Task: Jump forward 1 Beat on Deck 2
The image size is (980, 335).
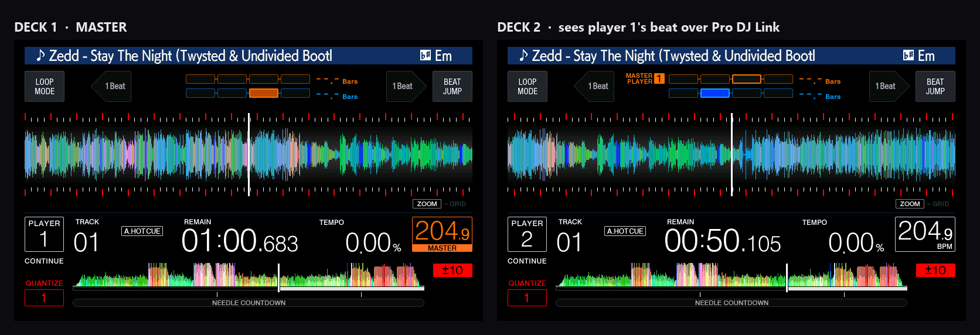Action: tap(889, 86)
